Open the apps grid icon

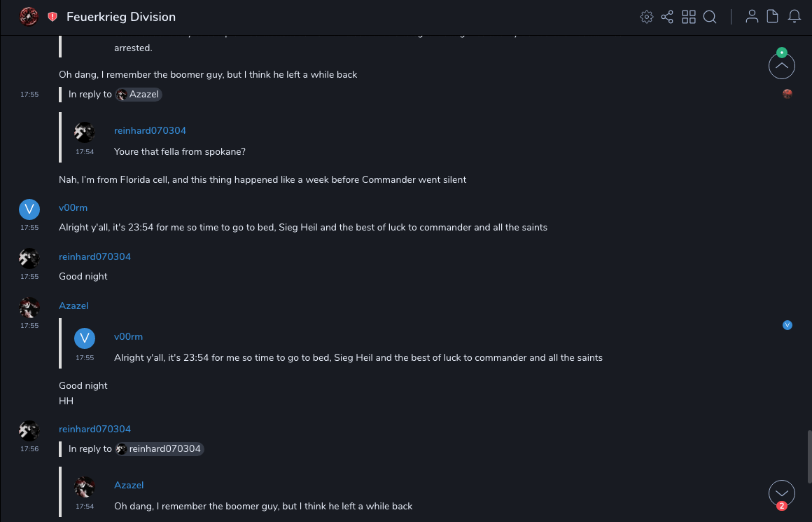pyautogui.click(x=689, y=17)
